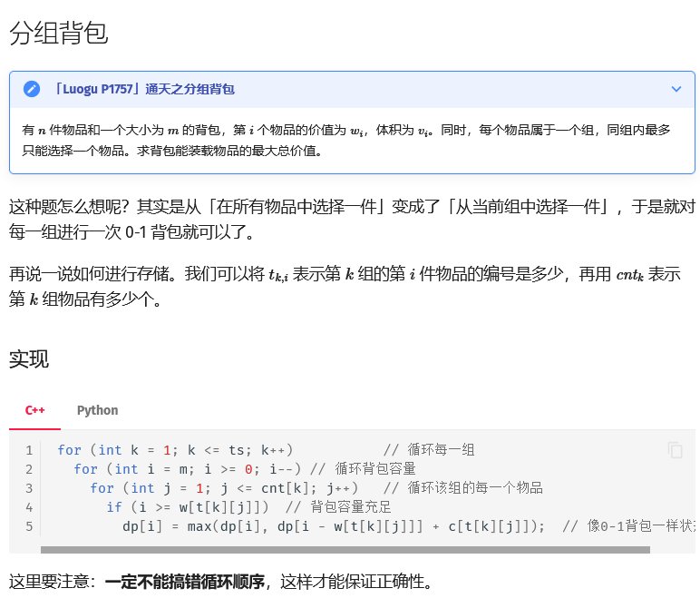The width and height of the screenshot is (700, 608).
Task: Click the comment 循环背包容量
Action: click(x=364, y=469)
